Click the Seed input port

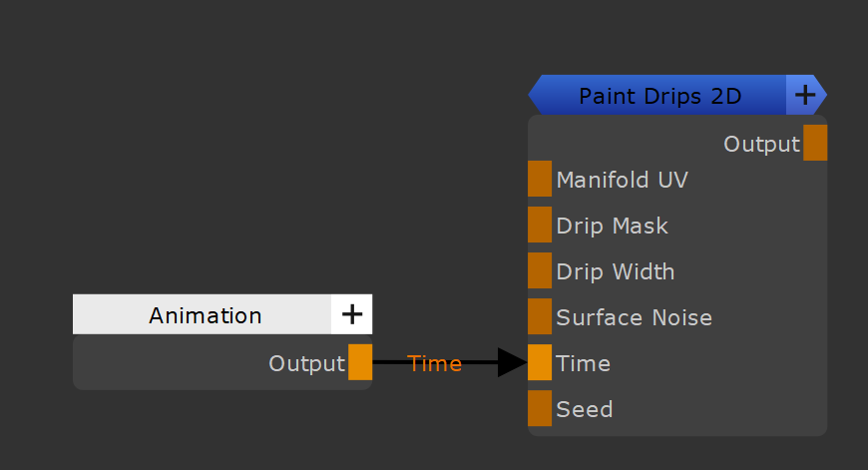[540, 409]
